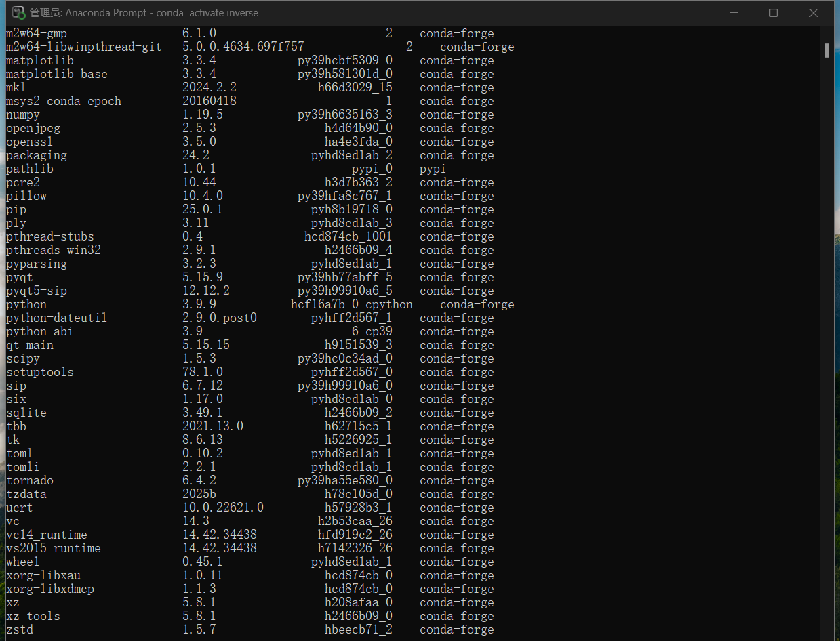This screenshot has height=641, width=840.
Task: Select the 'pathlib' package name
Action: tap(30, 169)
